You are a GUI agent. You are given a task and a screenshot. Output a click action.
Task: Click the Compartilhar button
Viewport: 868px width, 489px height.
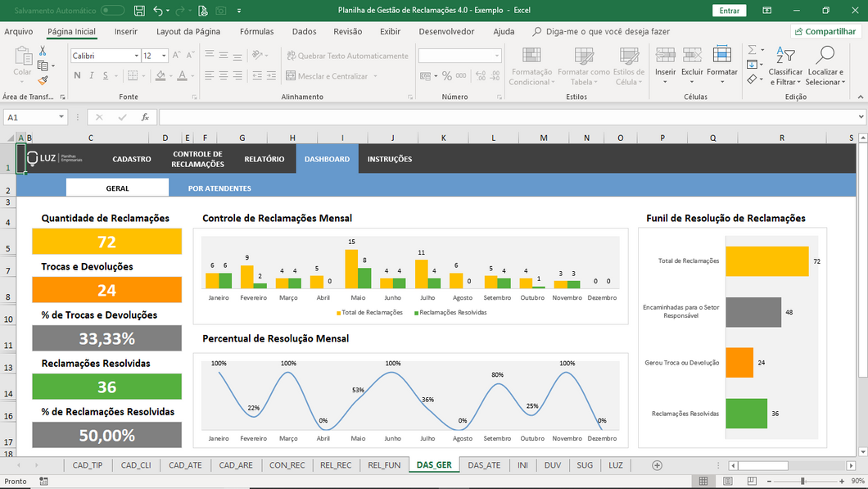pyautogui.click(x=825, y=31)
